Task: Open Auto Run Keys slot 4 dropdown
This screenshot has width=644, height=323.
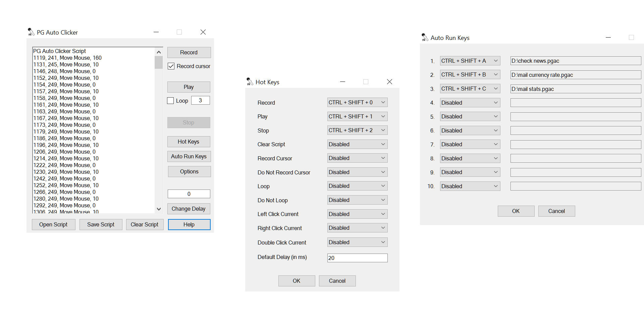Action: click(x=470, y=103)
